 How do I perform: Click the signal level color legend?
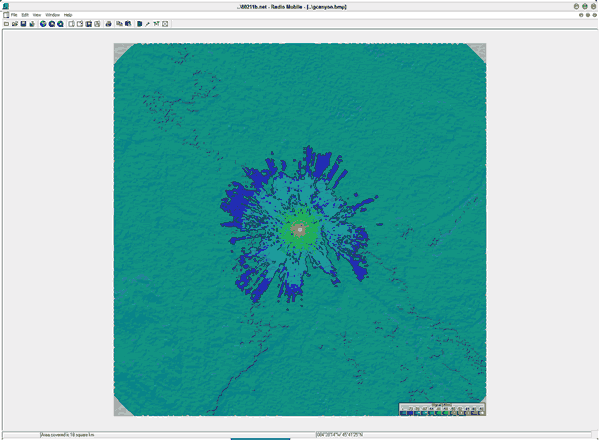tap(441, 408)
